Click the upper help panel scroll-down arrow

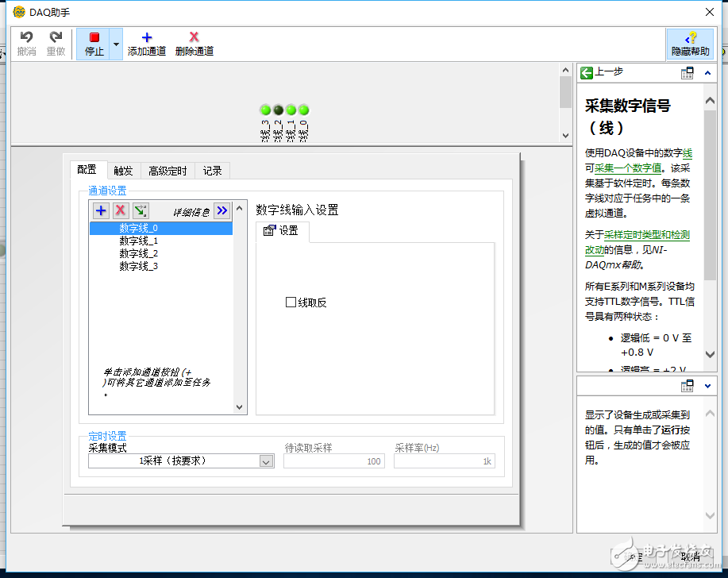pos(710,354)
